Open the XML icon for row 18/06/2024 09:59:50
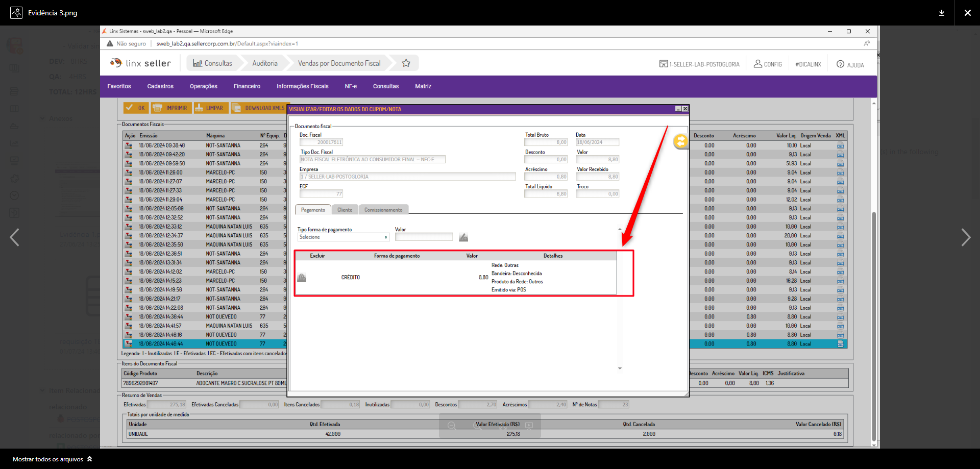 [x=840, y=164]
